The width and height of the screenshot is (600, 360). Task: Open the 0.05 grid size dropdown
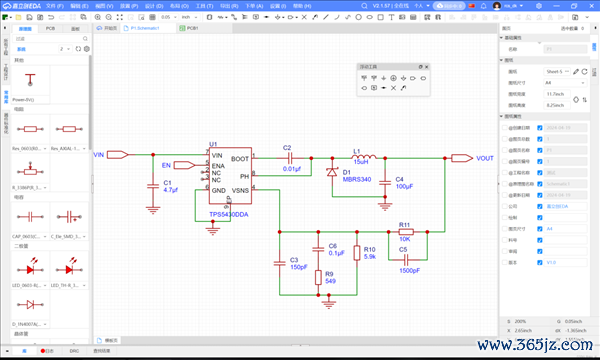[x=169, y=17]
